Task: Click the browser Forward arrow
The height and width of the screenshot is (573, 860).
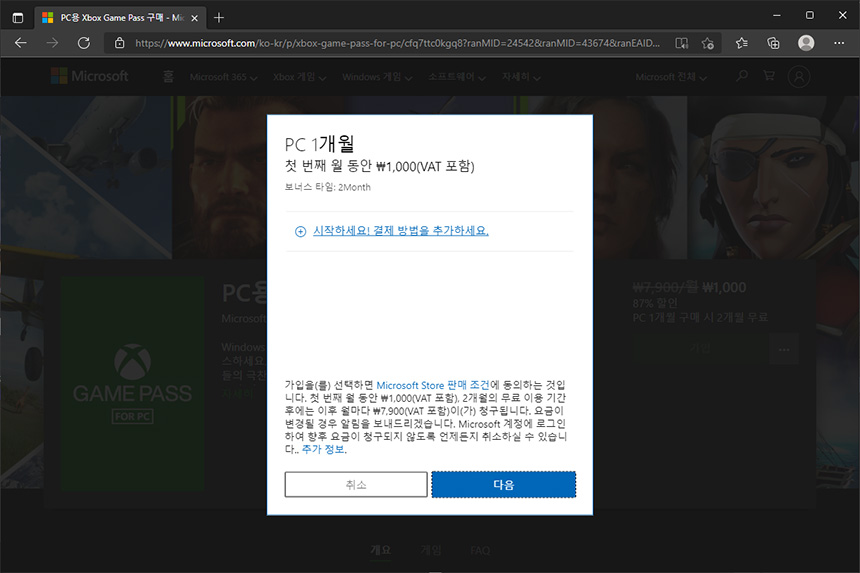Action: click(52, 43)
